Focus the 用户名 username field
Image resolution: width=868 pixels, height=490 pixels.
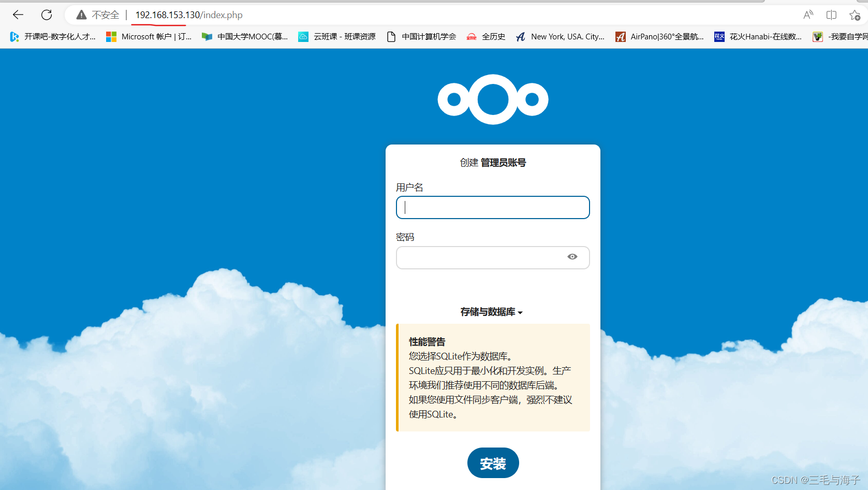pos(493,207)
